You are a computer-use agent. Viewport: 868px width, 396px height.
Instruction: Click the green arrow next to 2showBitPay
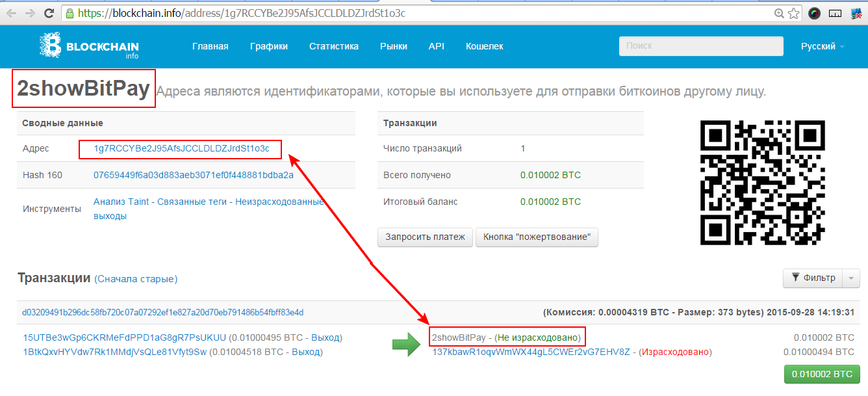pos(407,343)
